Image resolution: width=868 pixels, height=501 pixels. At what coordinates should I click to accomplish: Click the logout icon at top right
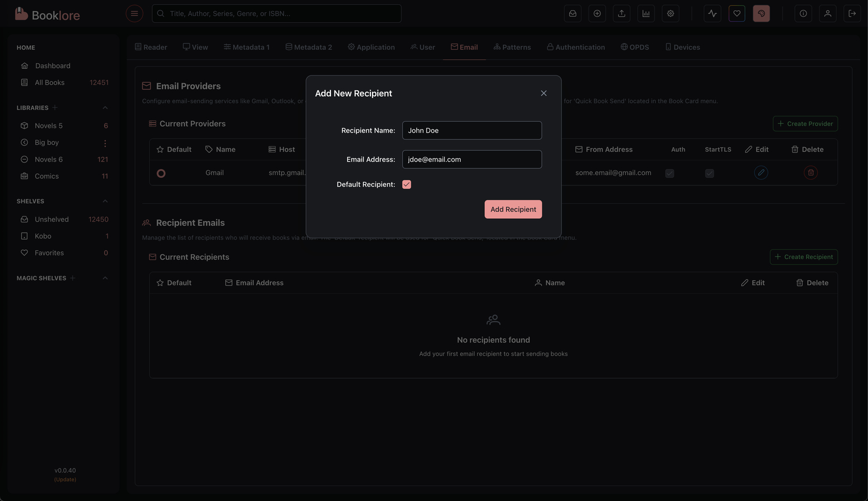point(852,13)
